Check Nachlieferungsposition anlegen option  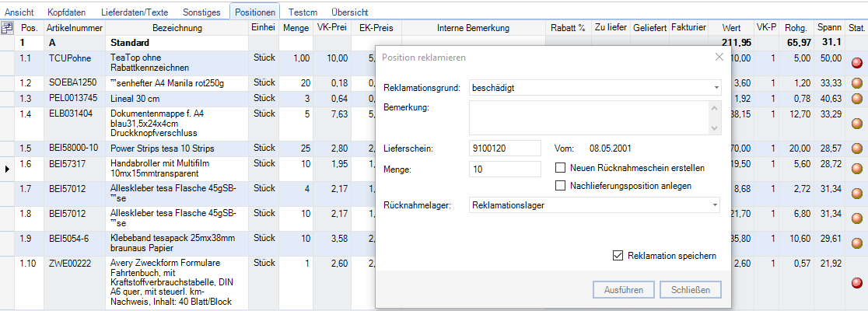[561, 185]
